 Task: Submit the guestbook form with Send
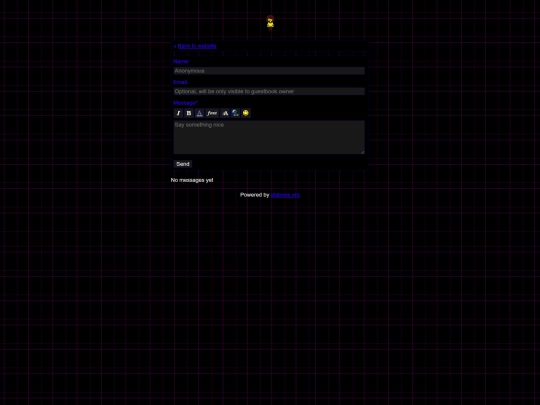point(183,164)
